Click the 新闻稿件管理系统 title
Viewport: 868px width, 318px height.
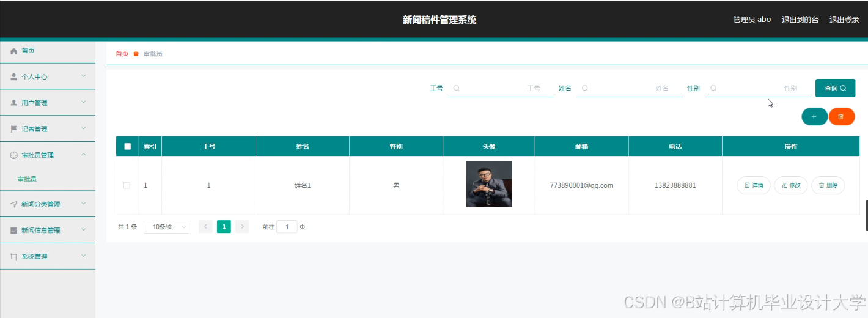(440, 20)
